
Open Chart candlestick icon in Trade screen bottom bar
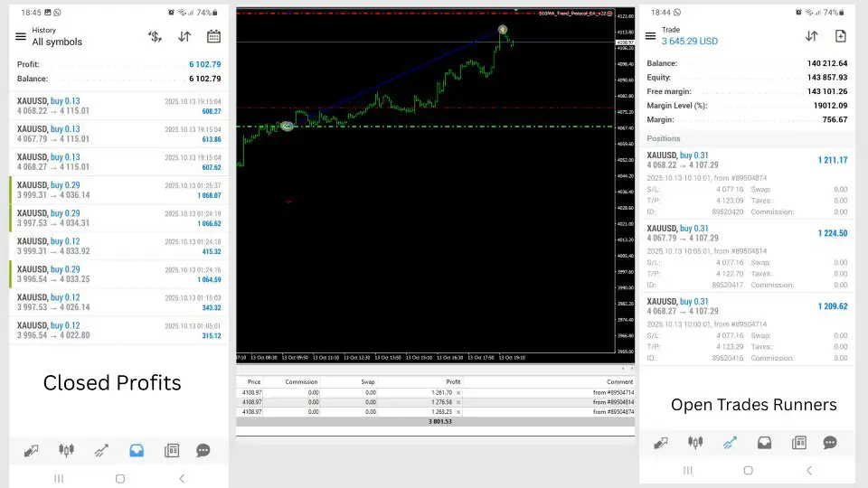[695, 442]
